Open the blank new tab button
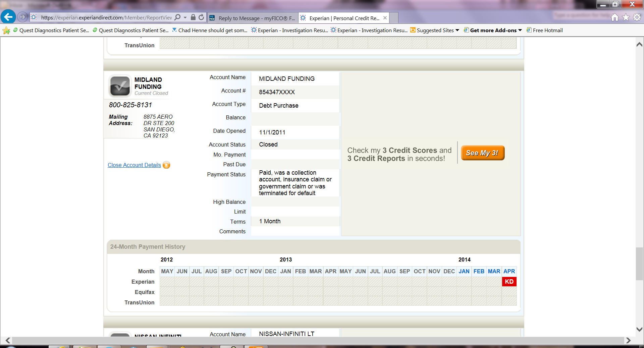This screenshot has width=644, height=348. [x=394, y=18]
